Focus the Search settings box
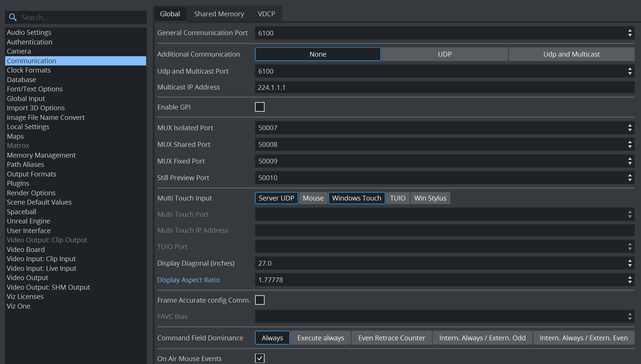Viewport: 641px width, 364px height. [81, 17]
